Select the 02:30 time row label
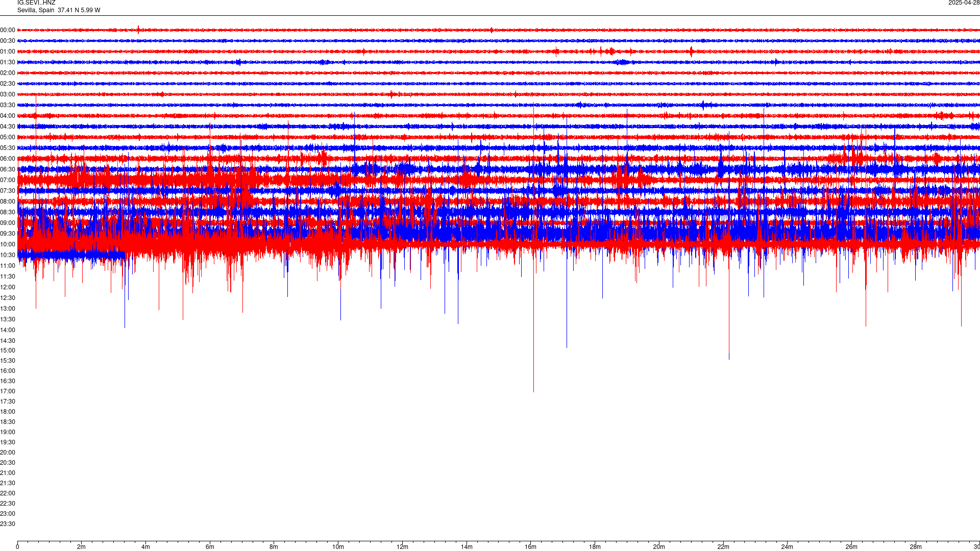 (8, 84)
